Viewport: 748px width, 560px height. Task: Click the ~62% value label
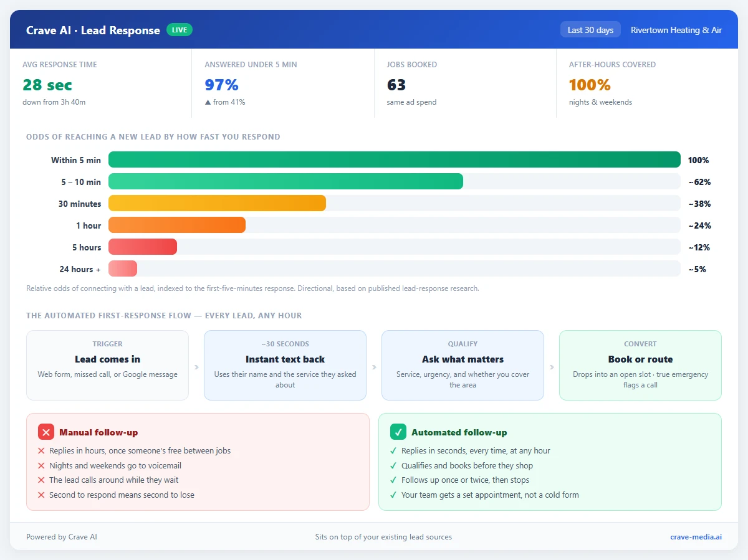[x=699, y=182]
